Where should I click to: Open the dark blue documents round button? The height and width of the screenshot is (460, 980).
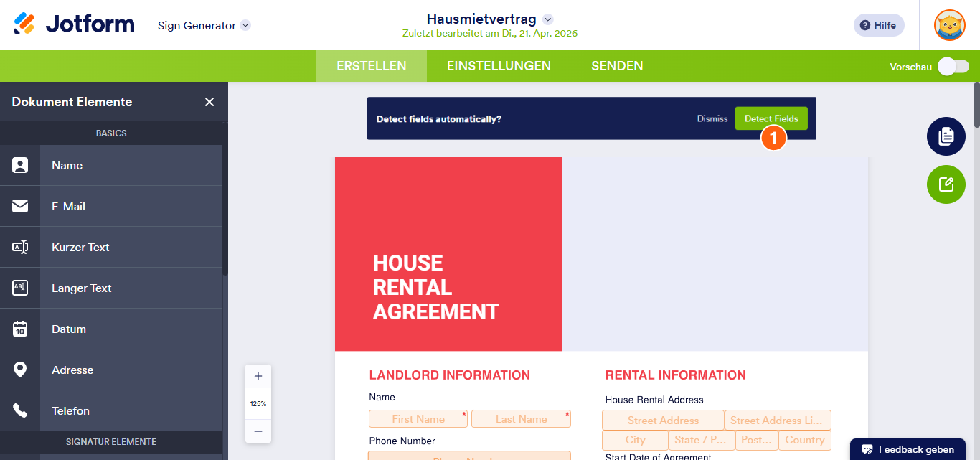[x=946, y=136]
